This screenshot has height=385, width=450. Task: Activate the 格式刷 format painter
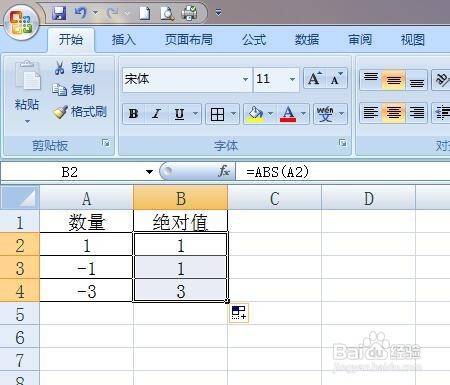pos(79,112)
